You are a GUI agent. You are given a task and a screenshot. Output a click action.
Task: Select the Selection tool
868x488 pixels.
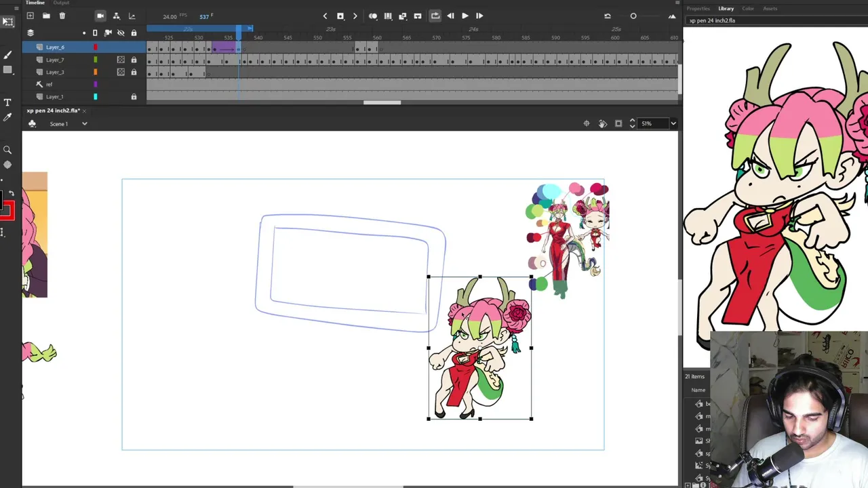(x=7, y=22)
